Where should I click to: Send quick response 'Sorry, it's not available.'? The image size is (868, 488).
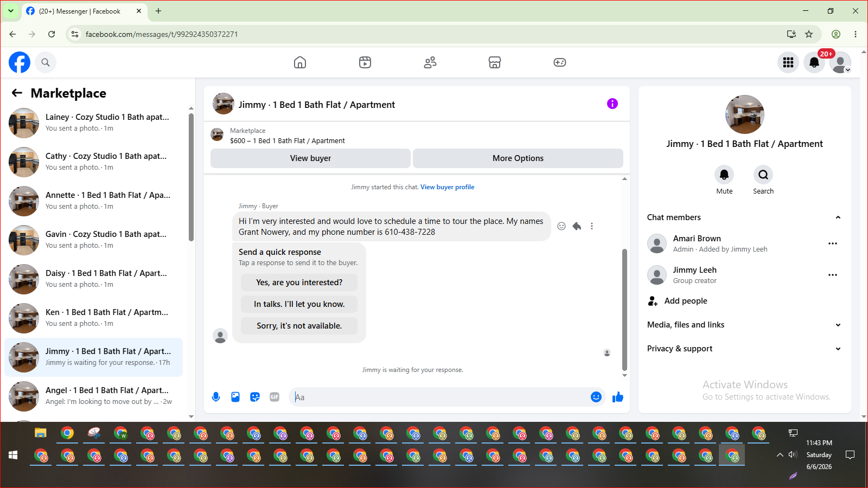(x=299, y=326)
